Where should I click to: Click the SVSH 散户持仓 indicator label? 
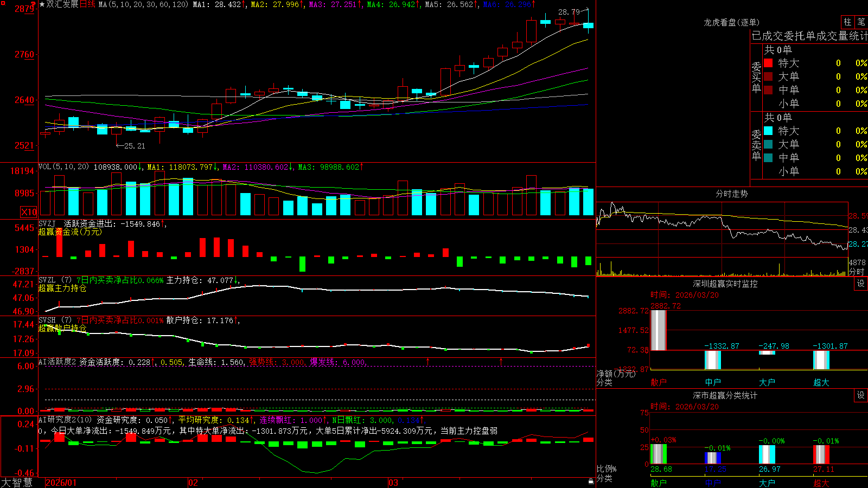point(138,320)
